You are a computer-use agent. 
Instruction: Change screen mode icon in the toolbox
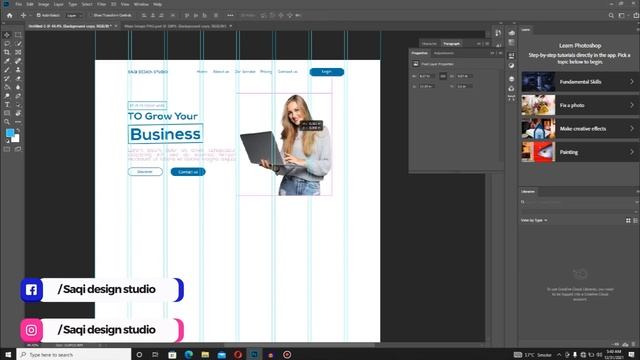tap(18, 149)
